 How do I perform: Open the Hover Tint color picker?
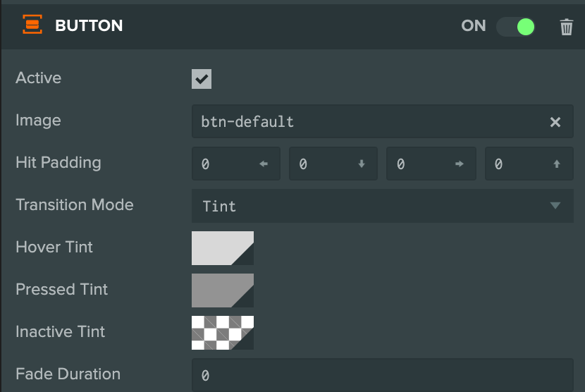pos(223,248)
